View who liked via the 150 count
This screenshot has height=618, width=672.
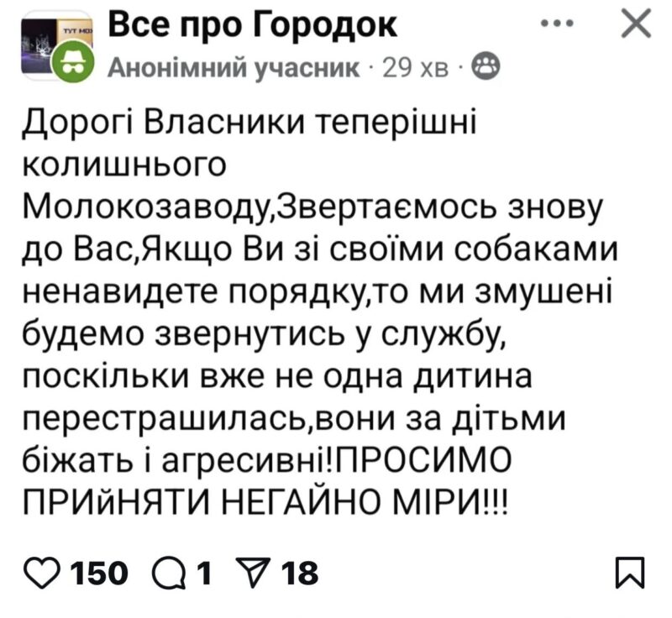click(97, 573)
